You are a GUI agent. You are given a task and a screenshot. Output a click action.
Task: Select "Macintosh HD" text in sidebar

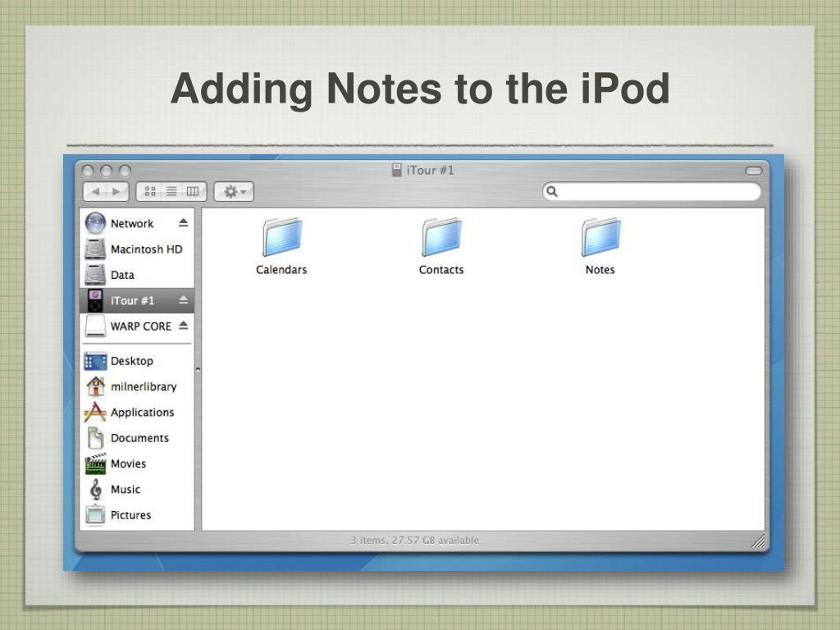click(x=146, y=249)
